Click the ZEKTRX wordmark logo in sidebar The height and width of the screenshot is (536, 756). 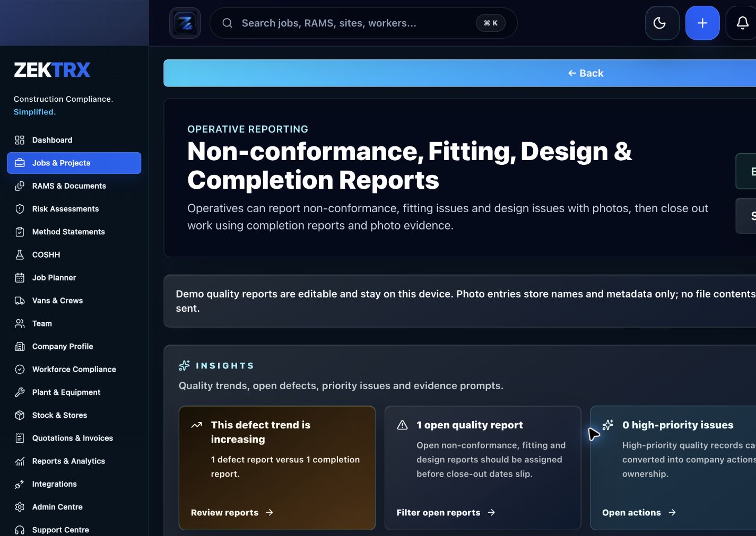52,70
